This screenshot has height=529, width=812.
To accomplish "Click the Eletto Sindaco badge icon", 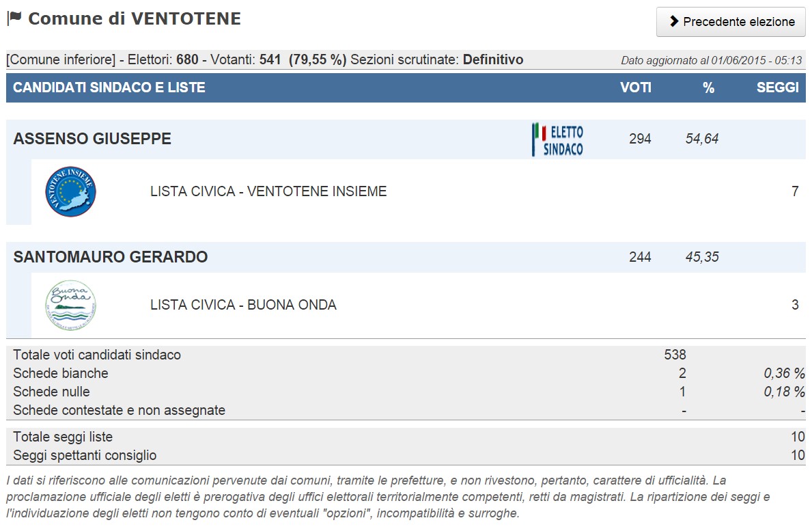I will click(x=557, y=139).
